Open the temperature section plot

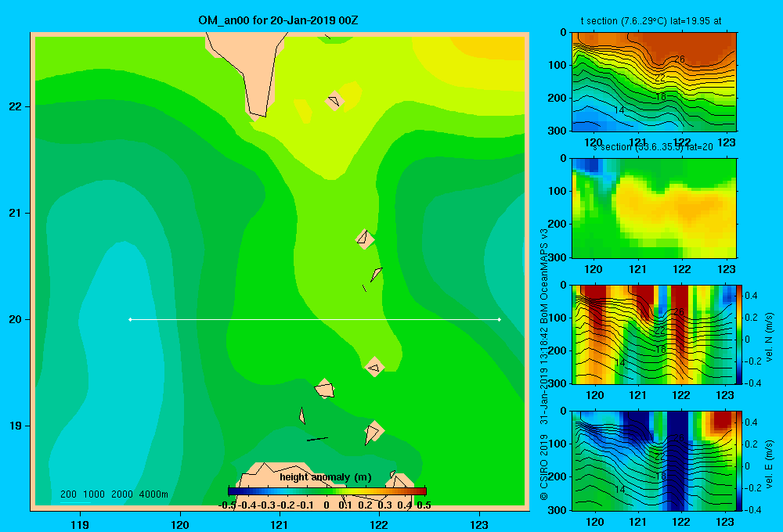(x=654, y=82)
